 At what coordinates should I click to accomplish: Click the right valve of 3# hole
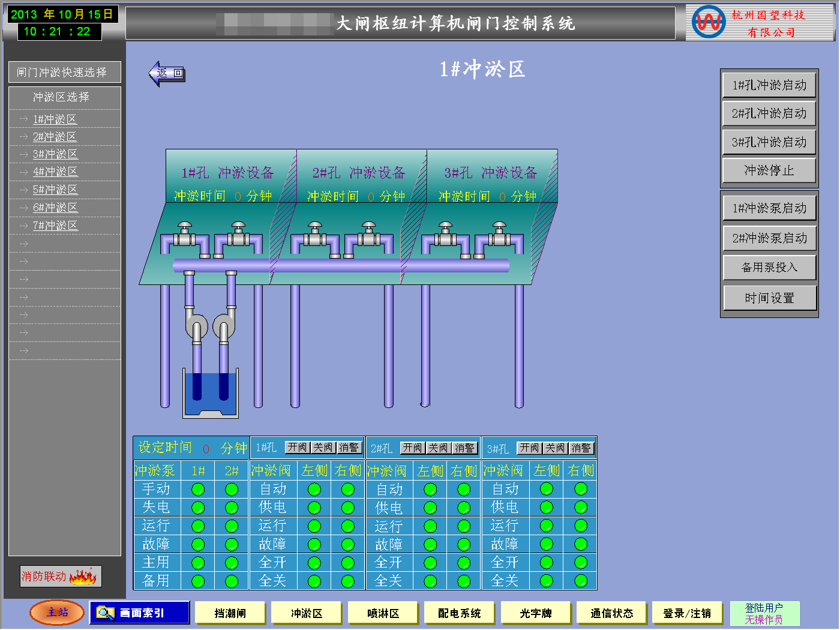pyautogui.click(x=499, y=236)
